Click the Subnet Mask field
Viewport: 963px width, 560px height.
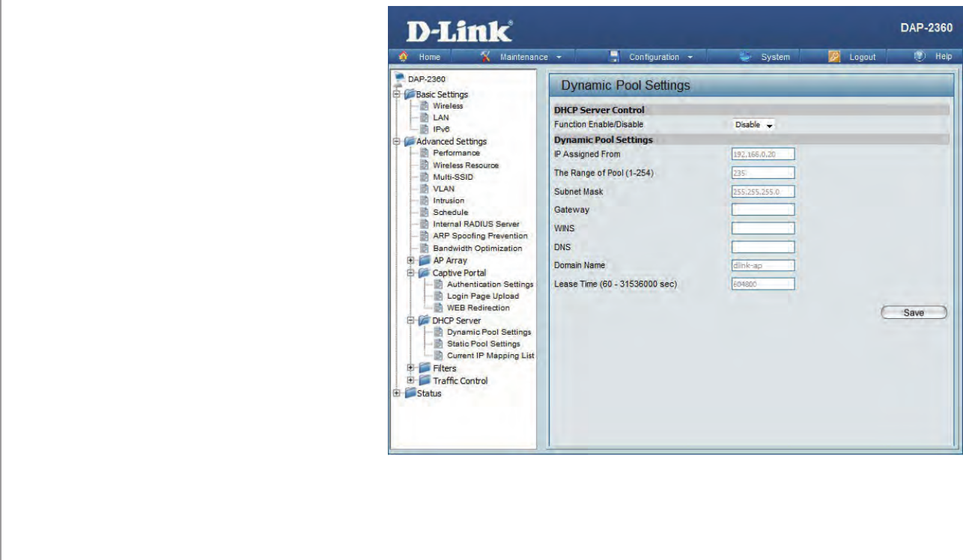(x=762, y=192)
